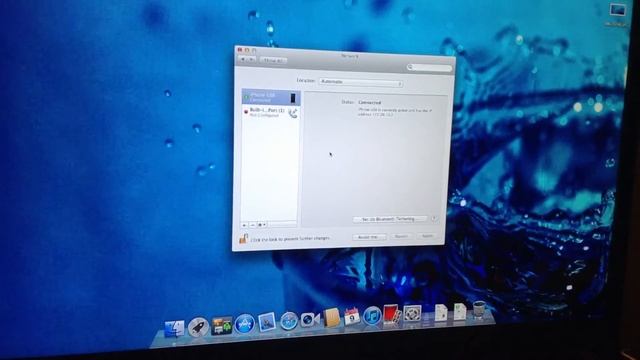
Task: Click the search field in Network window
Action: tap(430, 67)
